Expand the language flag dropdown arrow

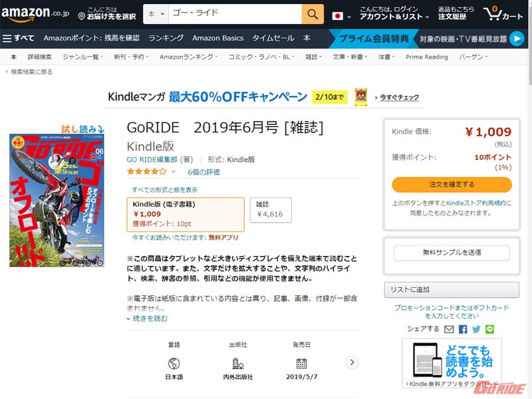coord(348,17)
